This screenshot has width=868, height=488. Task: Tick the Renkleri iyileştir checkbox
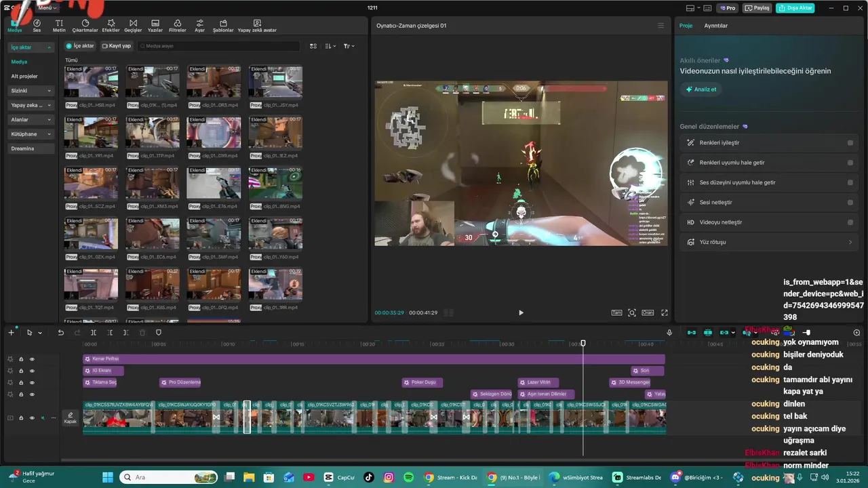click(850, 143)
